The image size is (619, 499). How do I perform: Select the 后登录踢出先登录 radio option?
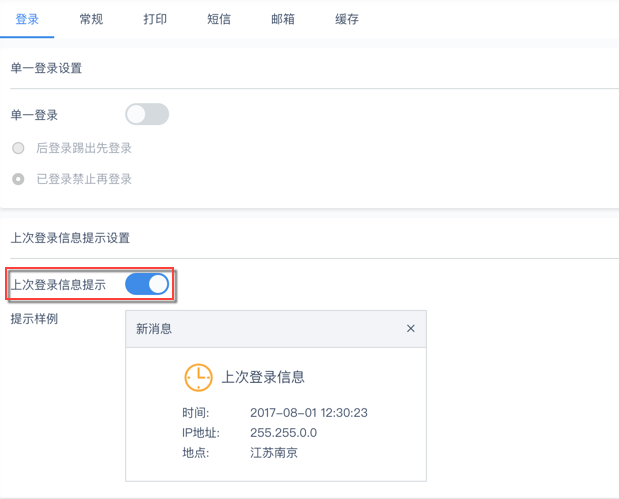click(18, 148)
